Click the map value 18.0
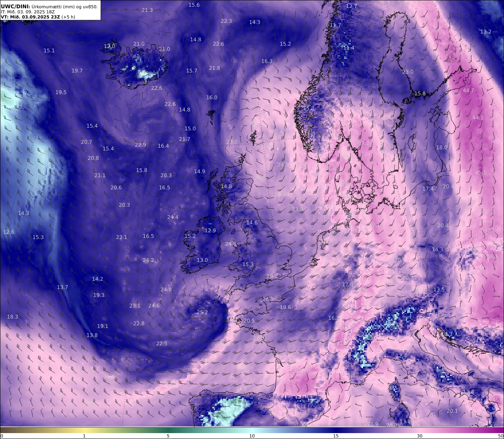 [442, 147]
